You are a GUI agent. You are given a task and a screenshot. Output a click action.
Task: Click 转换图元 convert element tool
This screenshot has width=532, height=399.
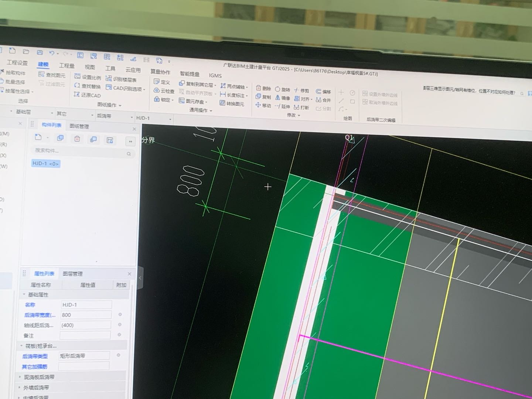(232, 103)
